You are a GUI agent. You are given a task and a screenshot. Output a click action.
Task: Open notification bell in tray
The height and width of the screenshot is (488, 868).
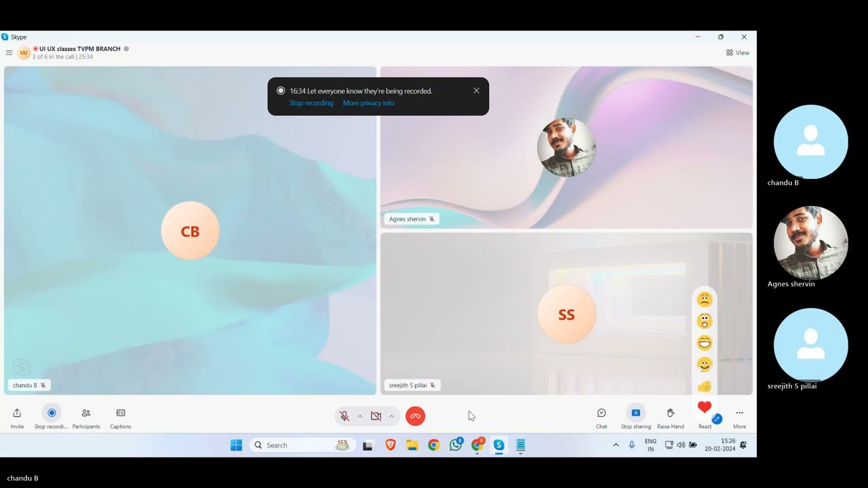click(x=743, y=445)
